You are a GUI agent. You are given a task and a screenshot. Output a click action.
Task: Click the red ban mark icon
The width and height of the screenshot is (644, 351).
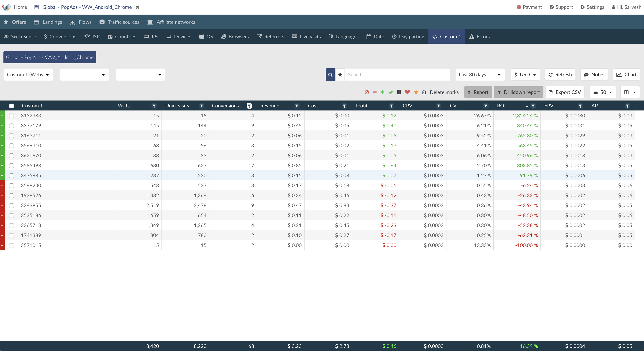point(367,92)
